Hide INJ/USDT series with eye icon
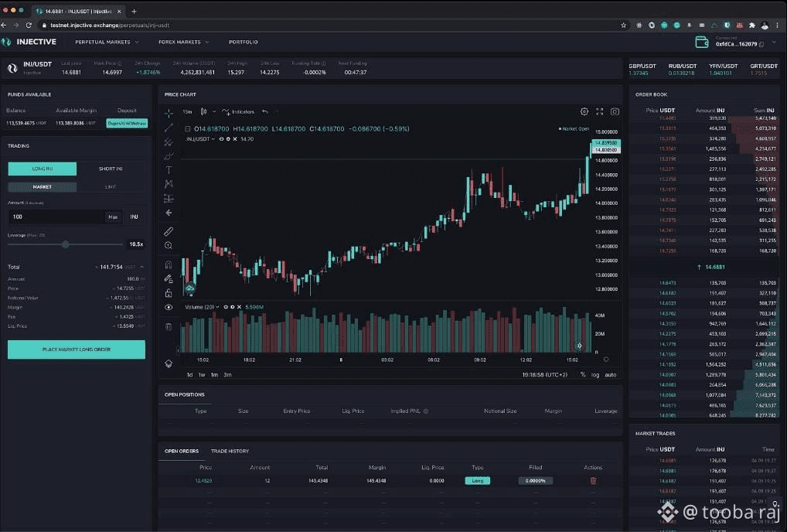 221,139
